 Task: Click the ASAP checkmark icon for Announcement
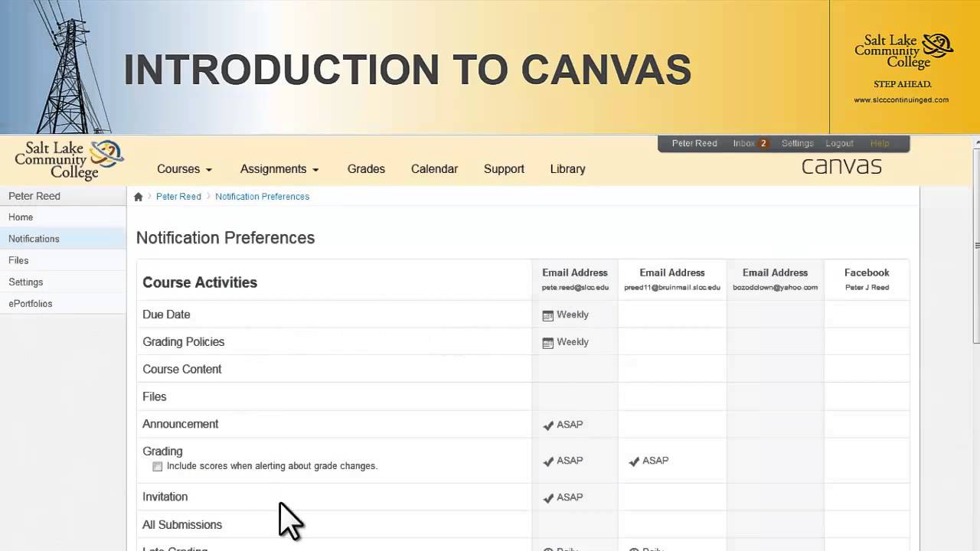(548, 425)
